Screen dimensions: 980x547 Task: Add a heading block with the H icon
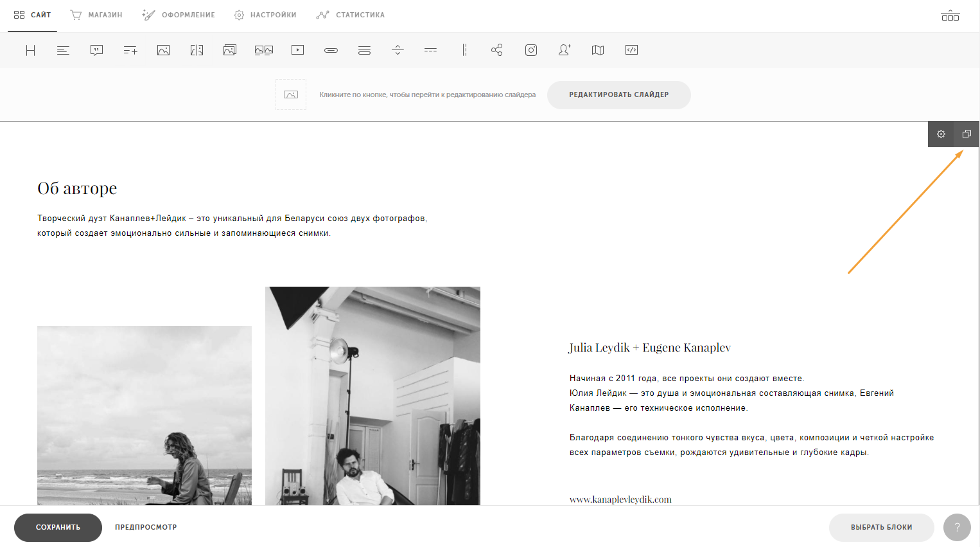(30, 50)
